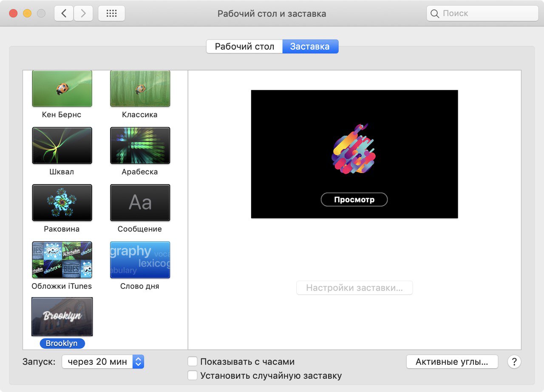Click the magnifying glass search icon
544x392 pixels.
point(434,14)
